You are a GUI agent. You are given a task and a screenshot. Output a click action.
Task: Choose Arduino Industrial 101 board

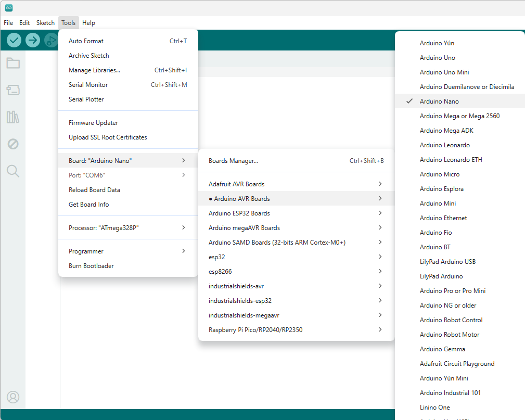460,392
